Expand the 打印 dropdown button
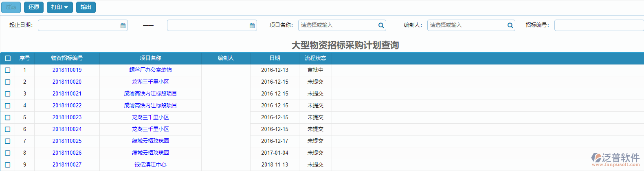The image size is (644, 171). tap(59, 7)
